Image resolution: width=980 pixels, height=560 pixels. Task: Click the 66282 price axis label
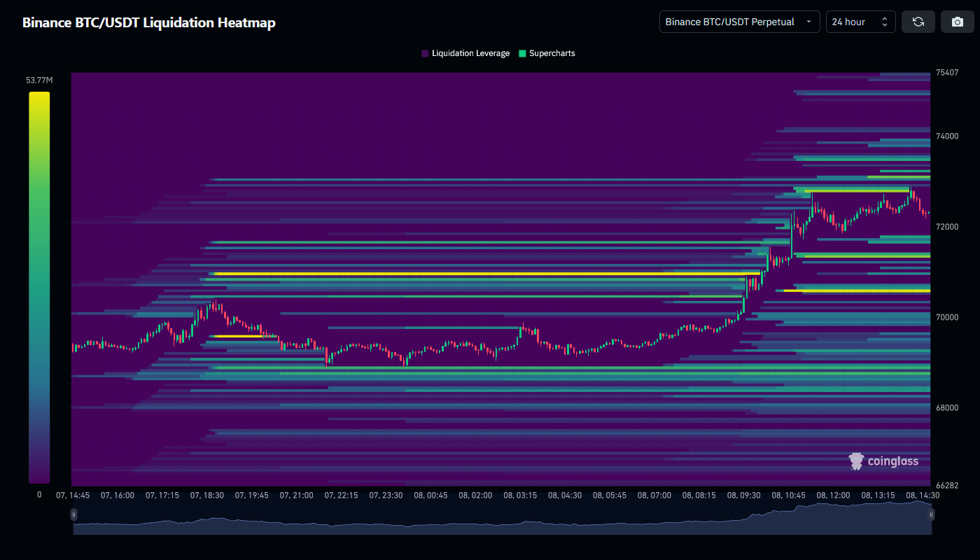click(947, 485)
